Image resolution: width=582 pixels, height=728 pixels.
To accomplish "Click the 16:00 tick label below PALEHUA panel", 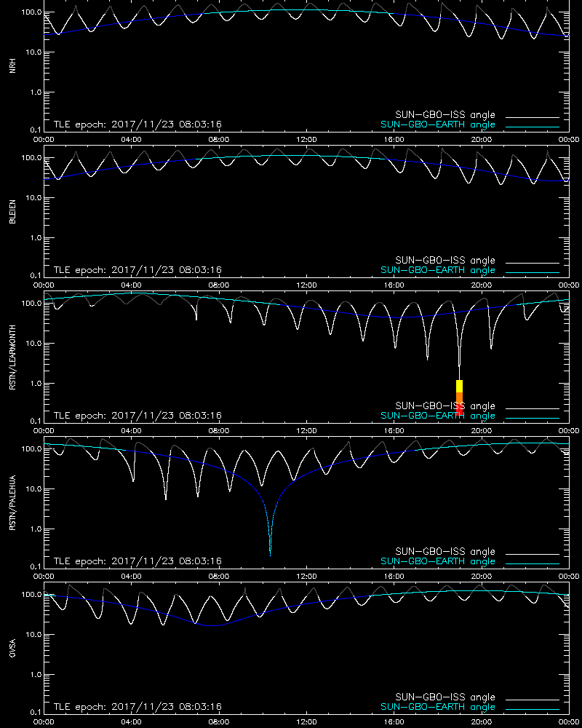I will (394, 576).
